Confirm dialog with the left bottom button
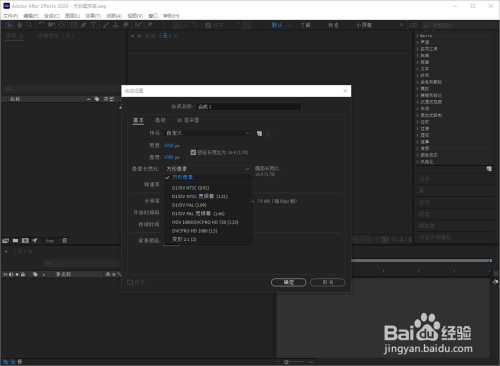Image resolution: width=500 pixels, height=366 pixels. point(288,282)
